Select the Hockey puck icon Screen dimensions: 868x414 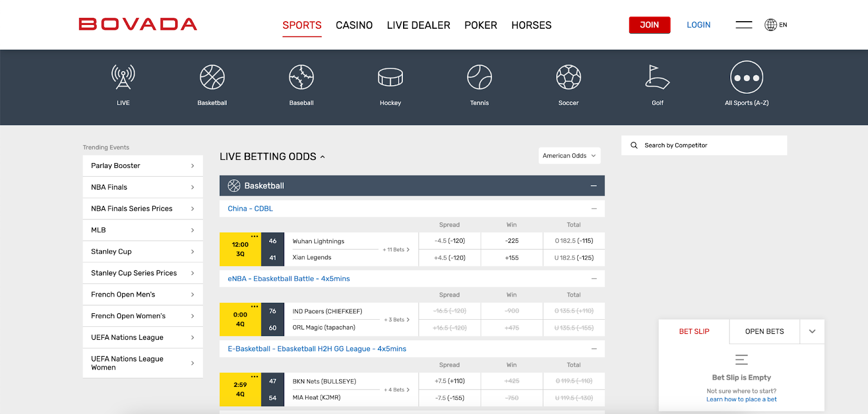391,77
